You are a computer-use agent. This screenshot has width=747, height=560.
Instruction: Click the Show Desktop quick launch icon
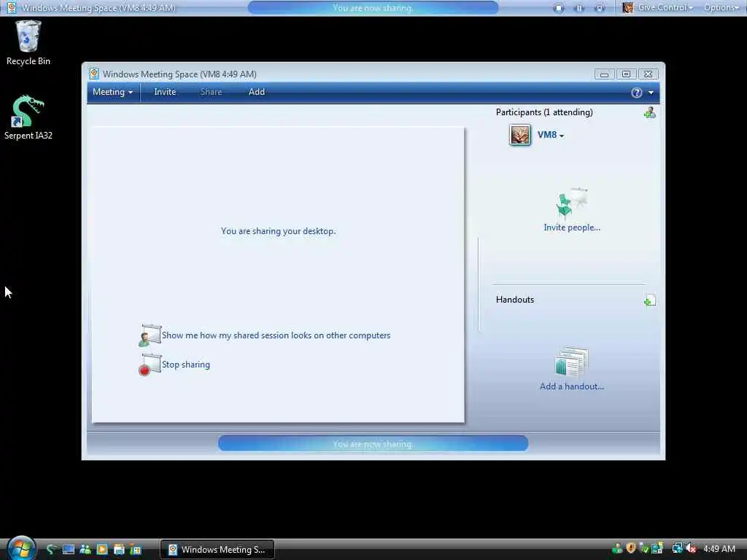pyautogui.click(x=69, y=550)
